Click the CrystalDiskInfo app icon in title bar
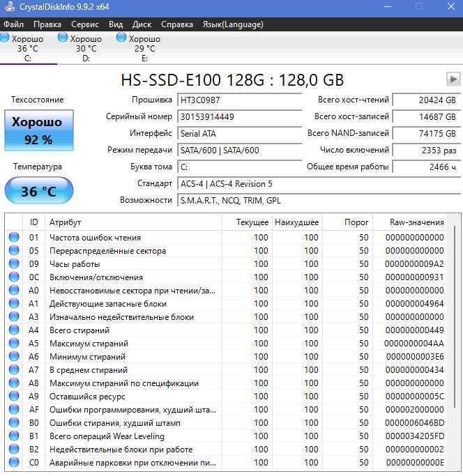463x476 pixels. 9,7
